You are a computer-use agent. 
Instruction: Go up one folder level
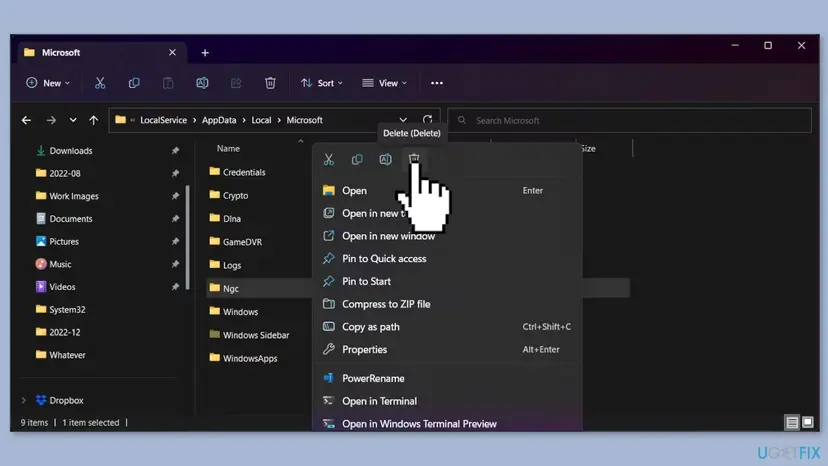(x=93, y=120)
